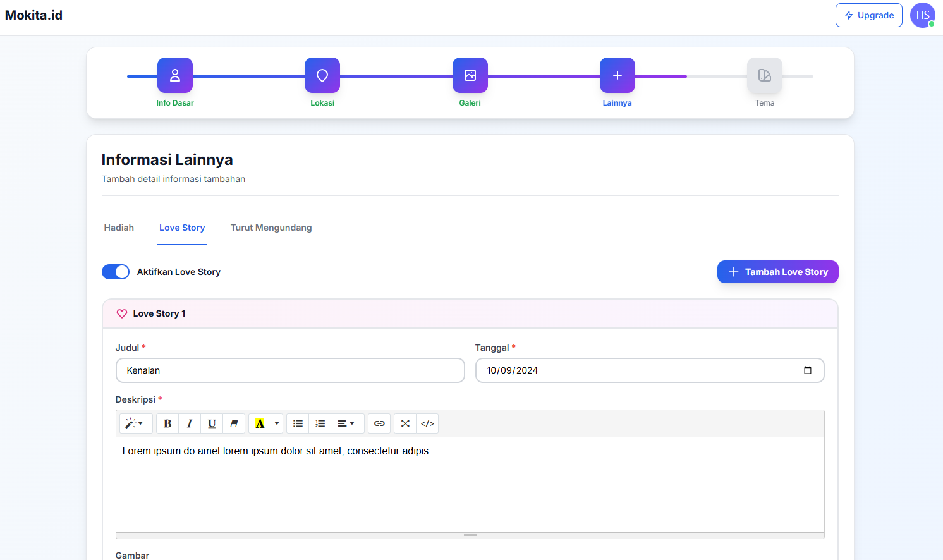This screenshot has height=560, width=943.
Task: Insert a hyperlink in the description
Action: pyautogui.click(x=379, y=423)
